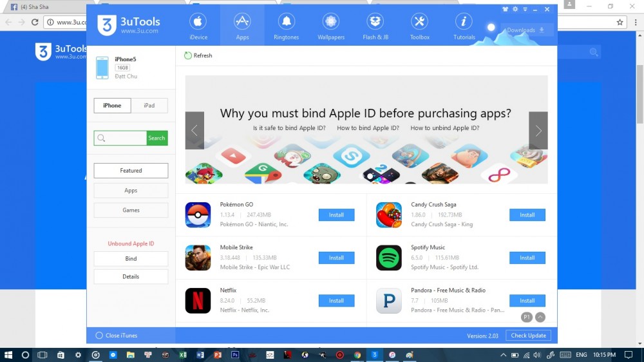Select the Featured category
This screenshot has width=644, height=362.
(x=131, y=171)
